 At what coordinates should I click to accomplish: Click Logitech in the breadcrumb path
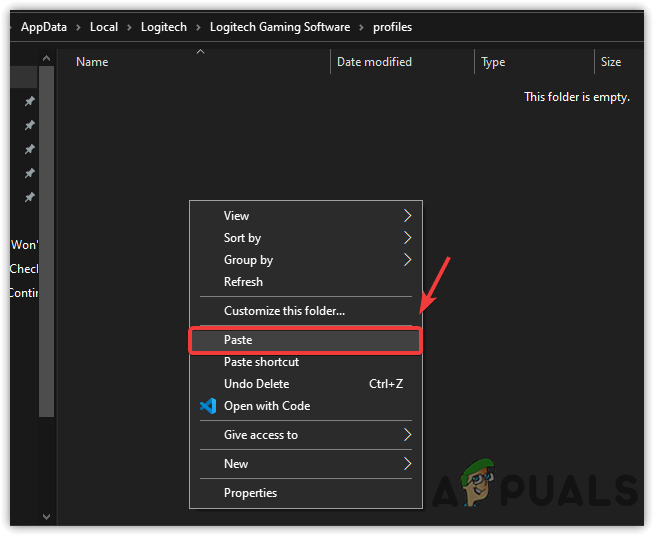point(164,27)
